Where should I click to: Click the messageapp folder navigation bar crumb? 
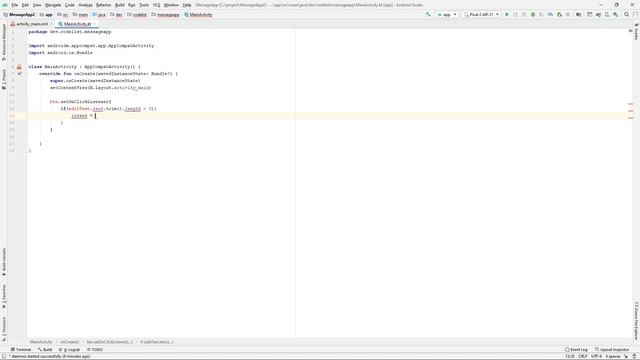(x=165, y=15)
